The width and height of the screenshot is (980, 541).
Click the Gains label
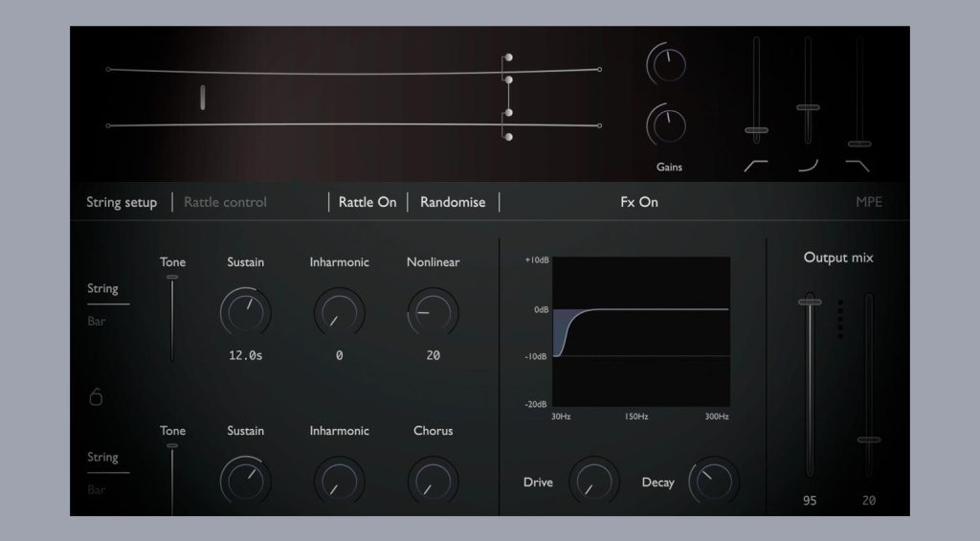(669, 167)
